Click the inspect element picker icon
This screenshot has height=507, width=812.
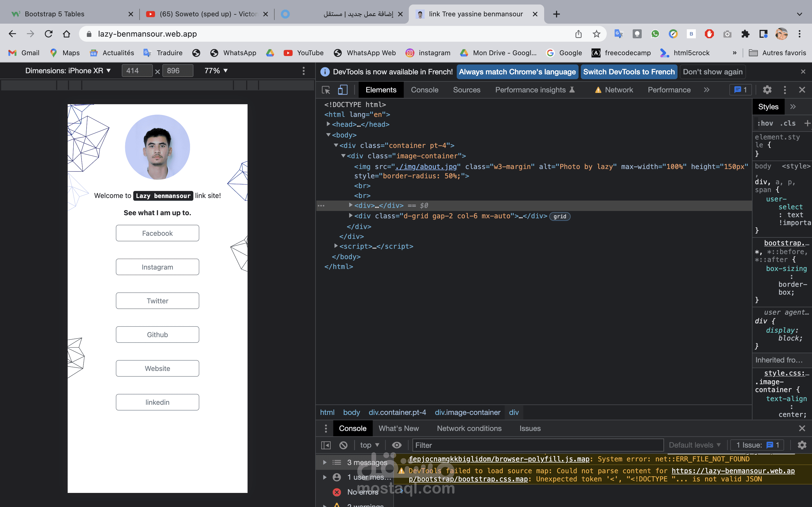326,90
